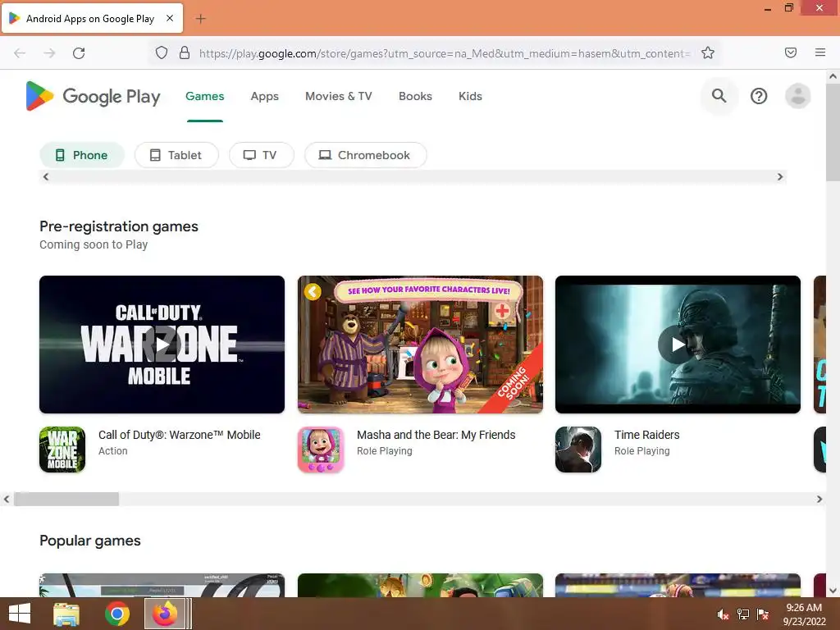Reload the current page

[79, 53]
